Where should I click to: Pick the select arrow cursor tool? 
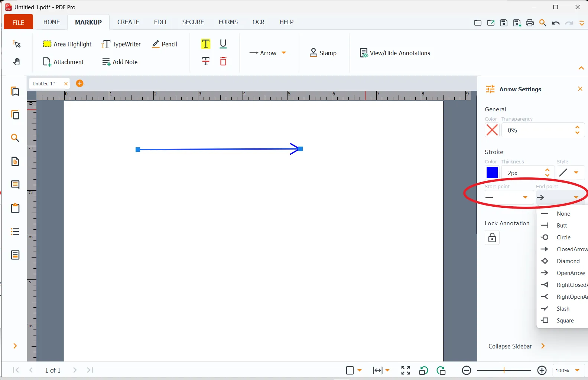coord(17,44)
